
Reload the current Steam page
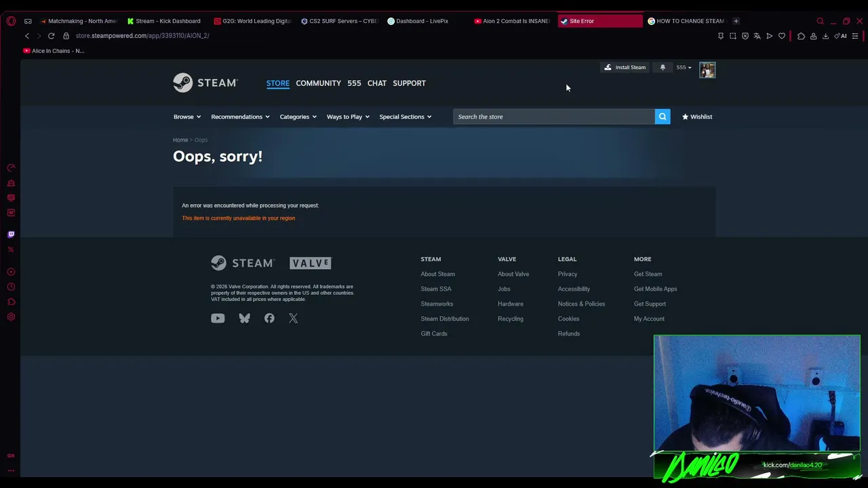(x=51, y=36)
